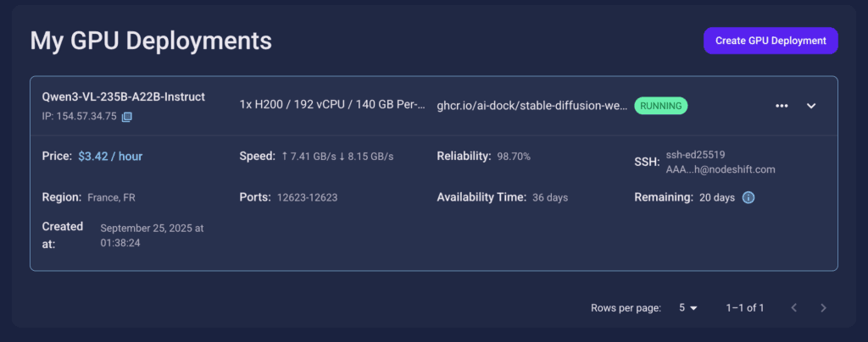868x342 pixels.
Task: Open the three-dots deployment options menu
Action: click(x=782, y=106)
